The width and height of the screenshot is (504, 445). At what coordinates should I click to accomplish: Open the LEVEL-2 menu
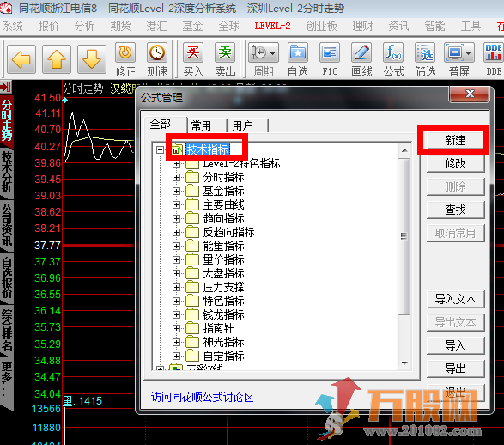tap(272, 26)
